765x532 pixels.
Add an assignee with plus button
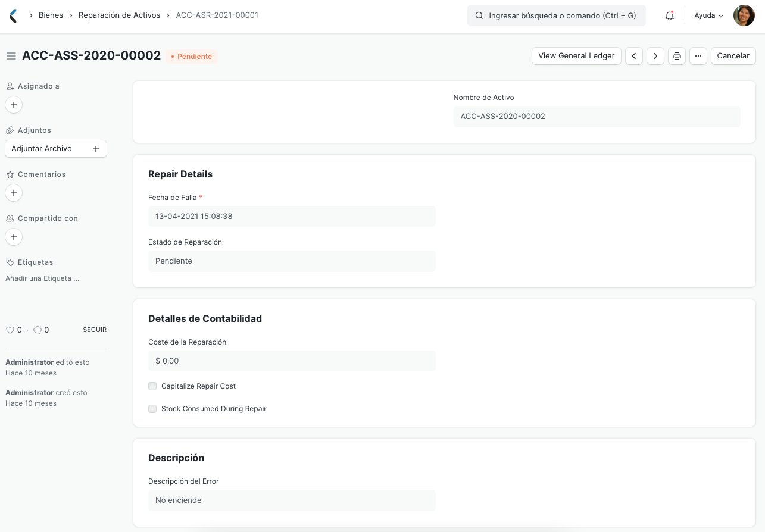pos(14,105)
